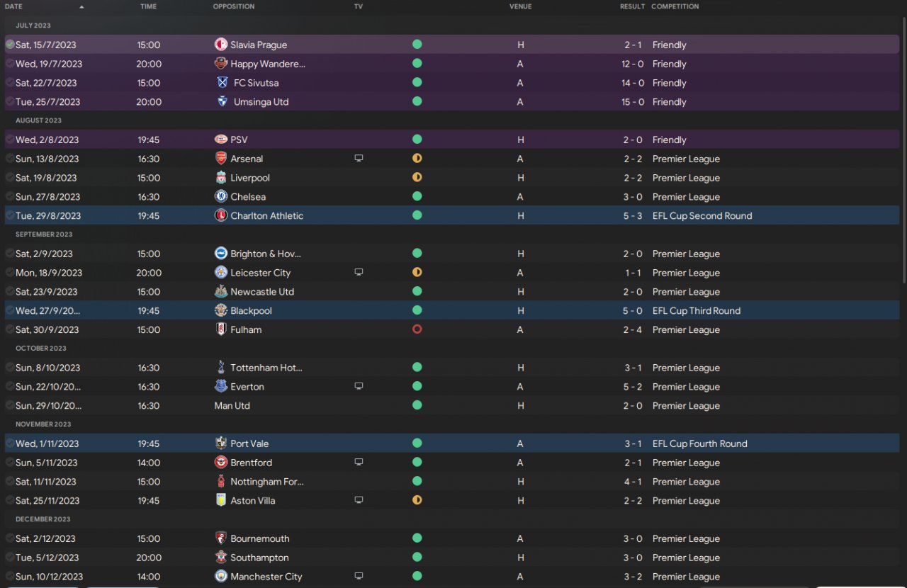Click the vertical scrollbar on the right edge
This screenshot has height=588, width=907.
coord(903,149)
